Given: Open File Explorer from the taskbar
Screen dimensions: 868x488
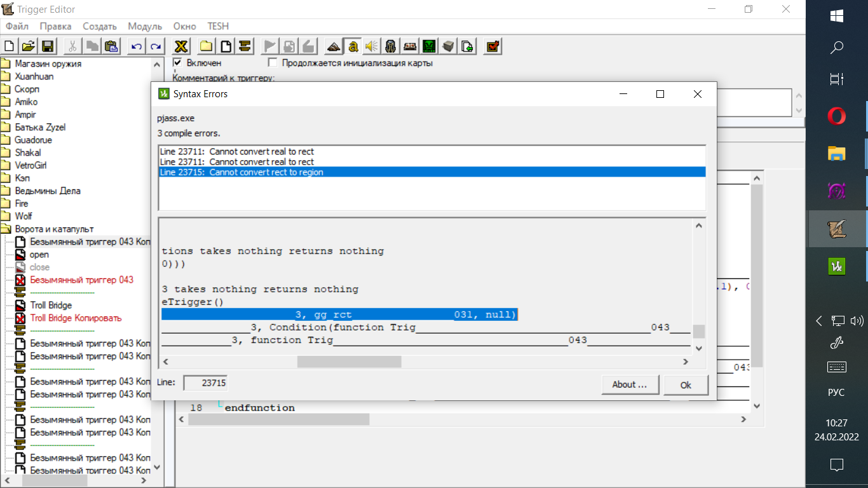Looking at the screenshot, I should 837,153.
